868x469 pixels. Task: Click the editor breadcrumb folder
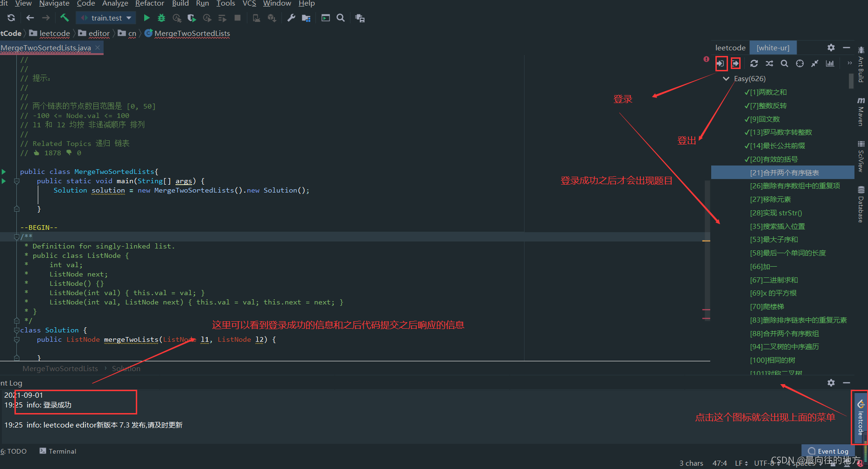[x=94, y=34]
